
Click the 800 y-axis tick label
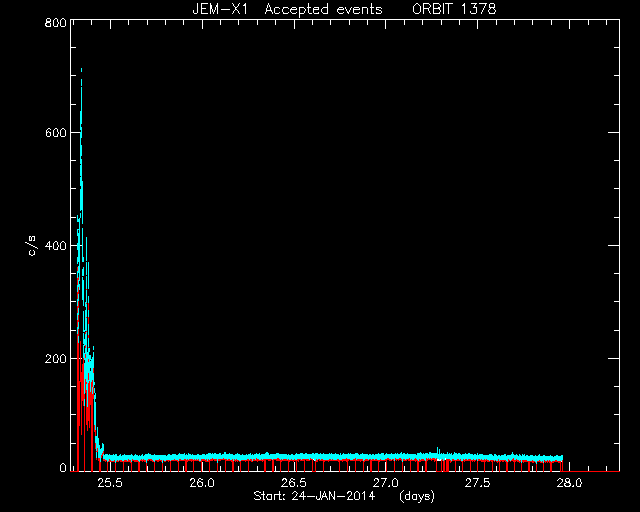[56, 22]
